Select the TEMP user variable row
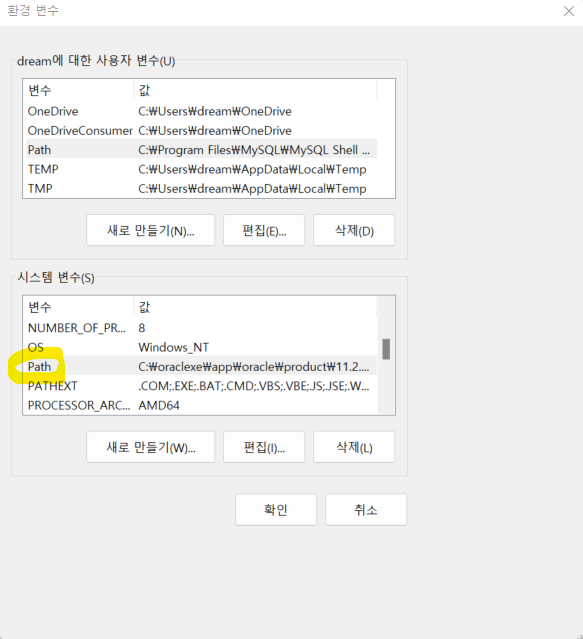583x639 pixels. [202, 169]
